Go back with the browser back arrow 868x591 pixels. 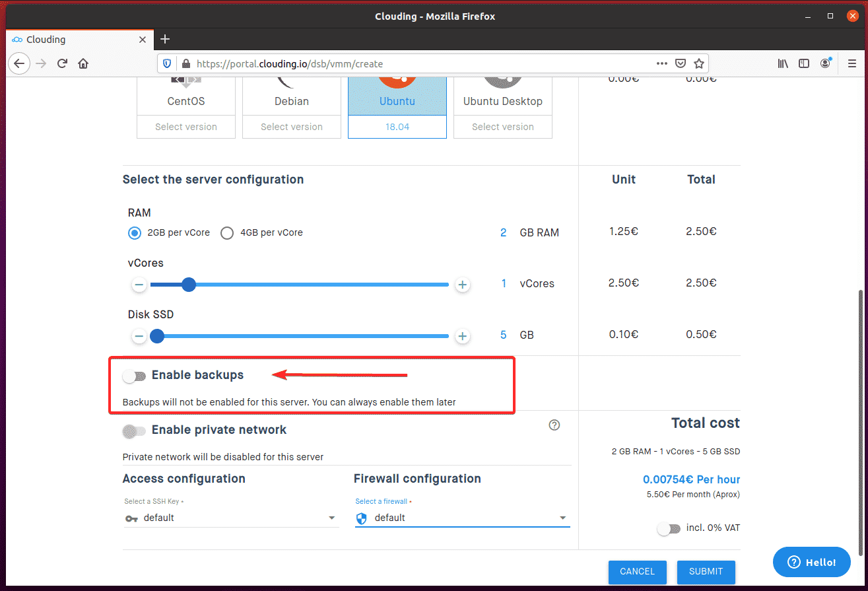tap(19, 64)
